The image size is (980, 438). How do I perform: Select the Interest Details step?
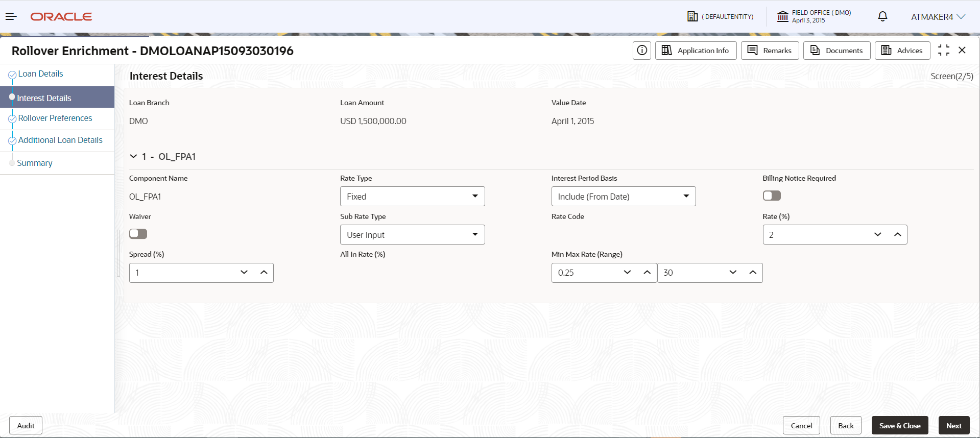(57, 98)
